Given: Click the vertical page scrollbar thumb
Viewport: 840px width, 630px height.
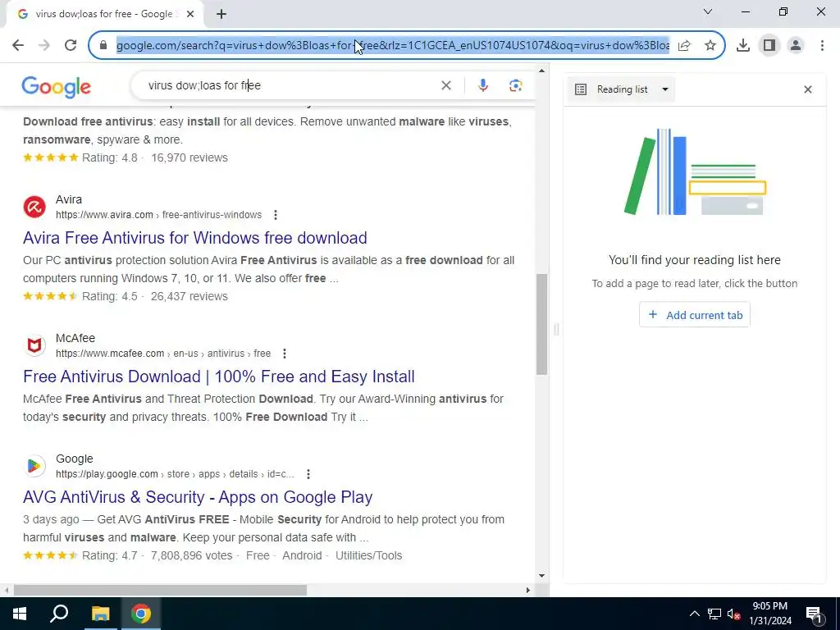Looking at the screenshot, I should [542, 324].
